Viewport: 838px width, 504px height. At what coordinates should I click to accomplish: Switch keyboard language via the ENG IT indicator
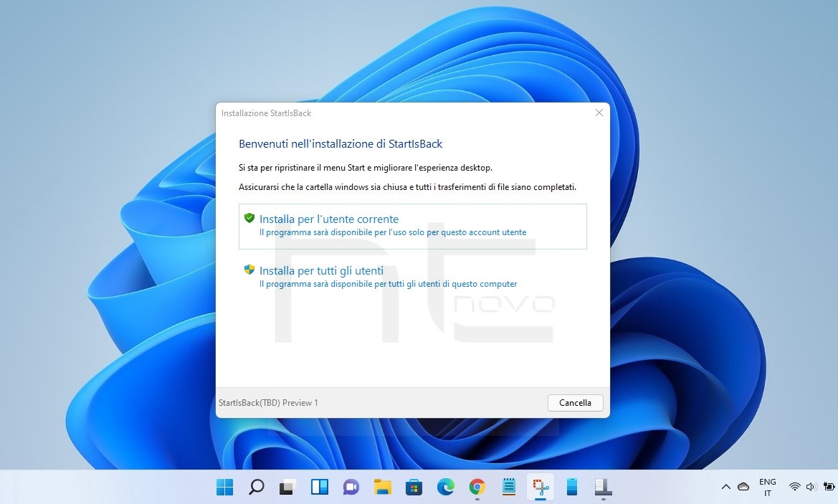(767, 487)
